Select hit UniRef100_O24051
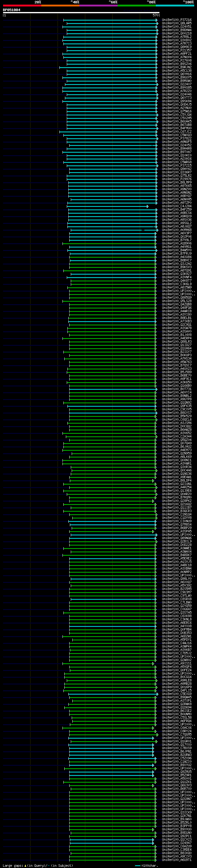 click(x=177, y=26)
